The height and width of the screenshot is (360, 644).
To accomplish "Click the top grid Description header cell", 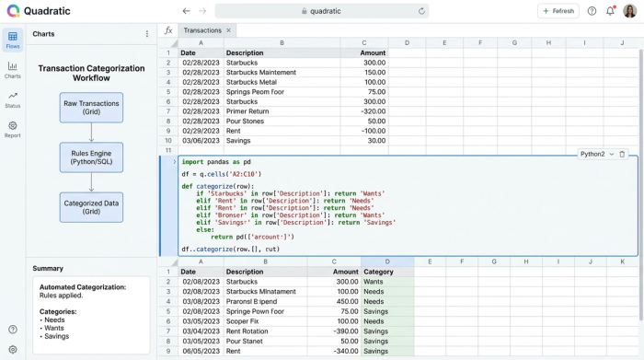I will tap(282, 53).
